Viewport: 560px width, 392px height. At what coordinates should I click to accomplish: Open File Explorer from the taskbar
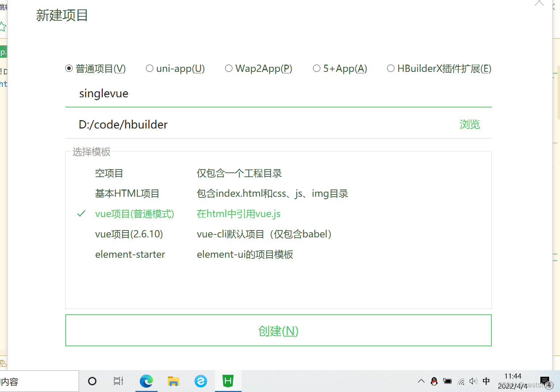coord(174,381)
